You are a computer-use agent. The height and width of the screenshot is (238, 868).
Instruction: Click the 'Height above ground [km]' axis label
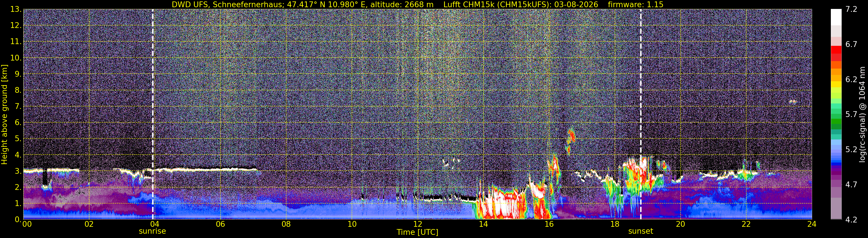[4, 114]
